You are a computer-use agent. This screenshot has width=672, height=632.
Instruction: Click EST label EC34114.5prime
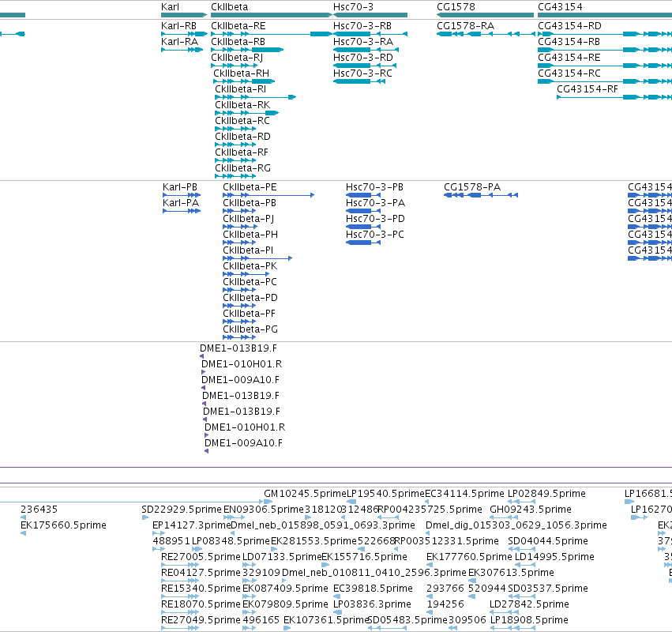464,494
